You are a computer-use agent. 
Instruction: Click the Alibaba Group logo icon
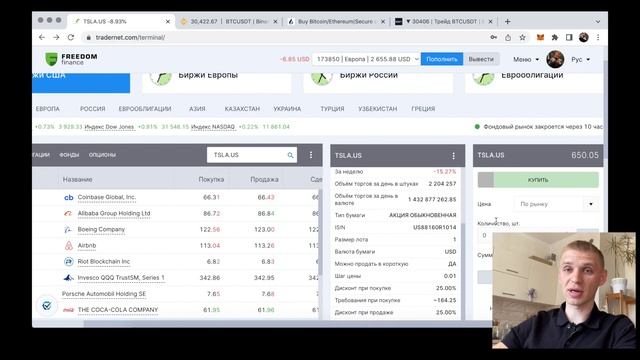[68, 213]
